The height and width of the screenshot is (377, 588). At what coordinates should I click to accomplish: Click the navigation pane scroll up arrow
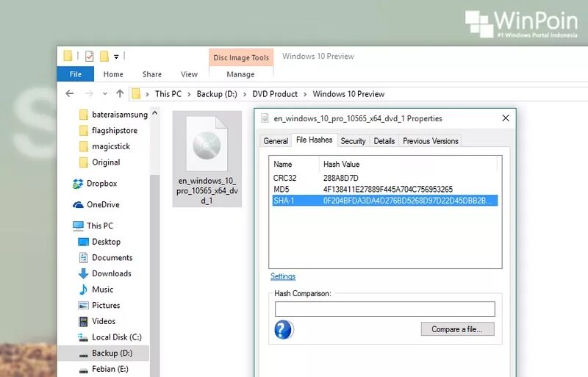point(155,113)
